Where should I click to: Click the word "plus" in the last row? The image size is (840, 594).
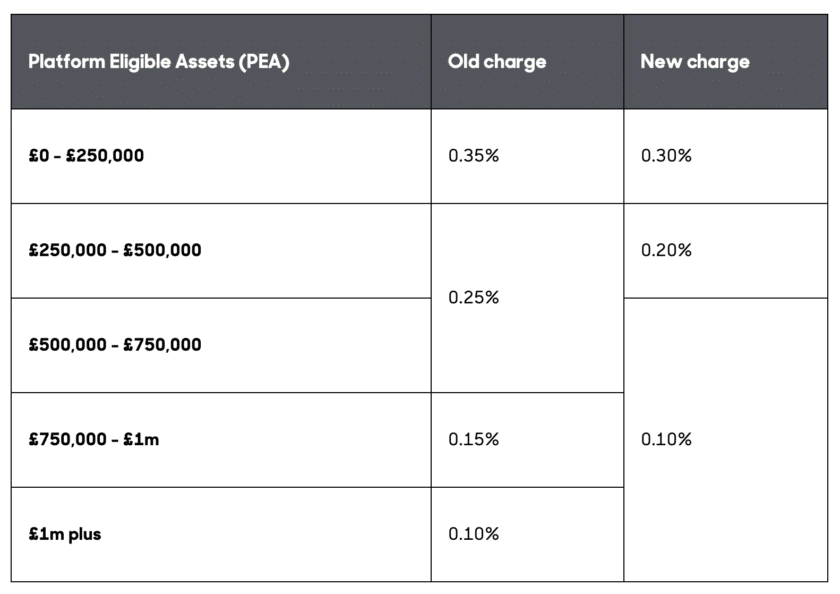84,534
